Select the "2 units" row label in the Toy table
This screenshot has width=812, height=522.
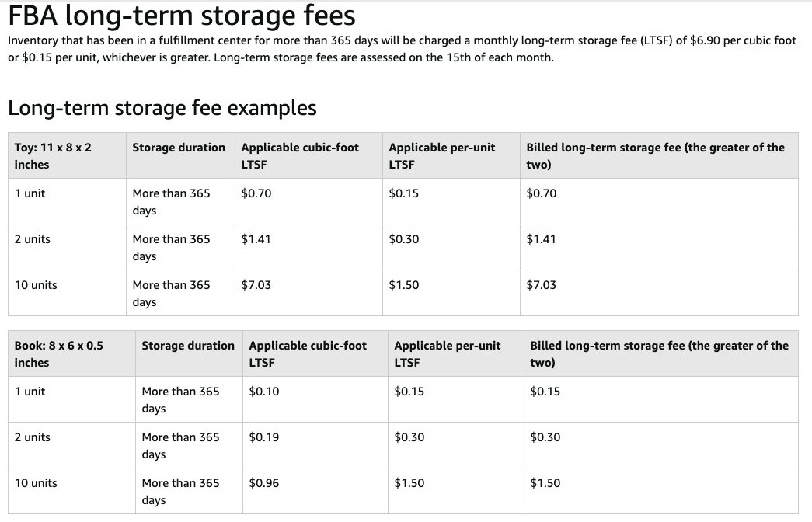point(33,239)
